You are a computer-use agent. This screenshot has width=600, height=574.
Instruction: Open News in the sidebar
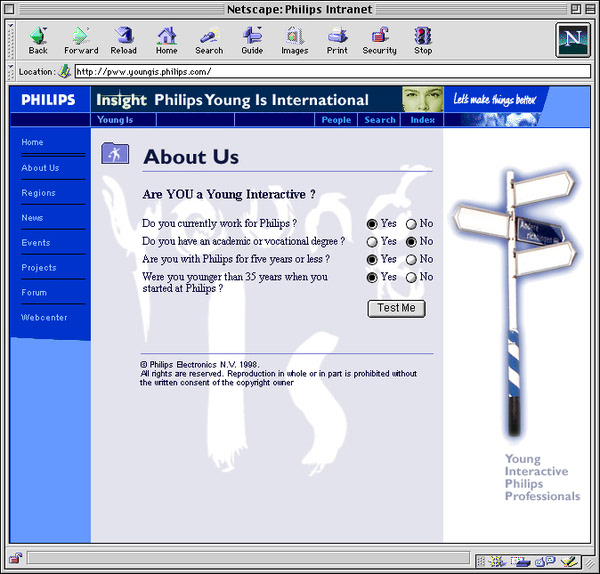[x=32, y=218]
